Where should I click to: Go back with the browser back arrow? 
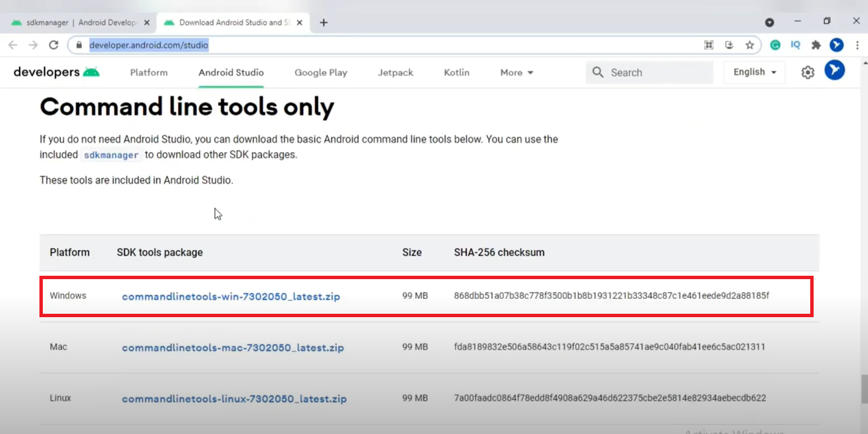point(13,45)
